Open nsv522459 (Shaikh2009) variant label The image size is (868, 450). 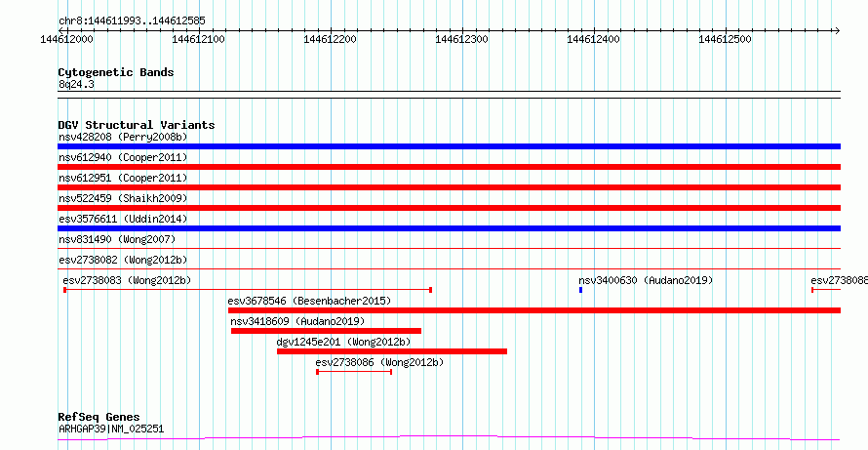tap(123, 198)
